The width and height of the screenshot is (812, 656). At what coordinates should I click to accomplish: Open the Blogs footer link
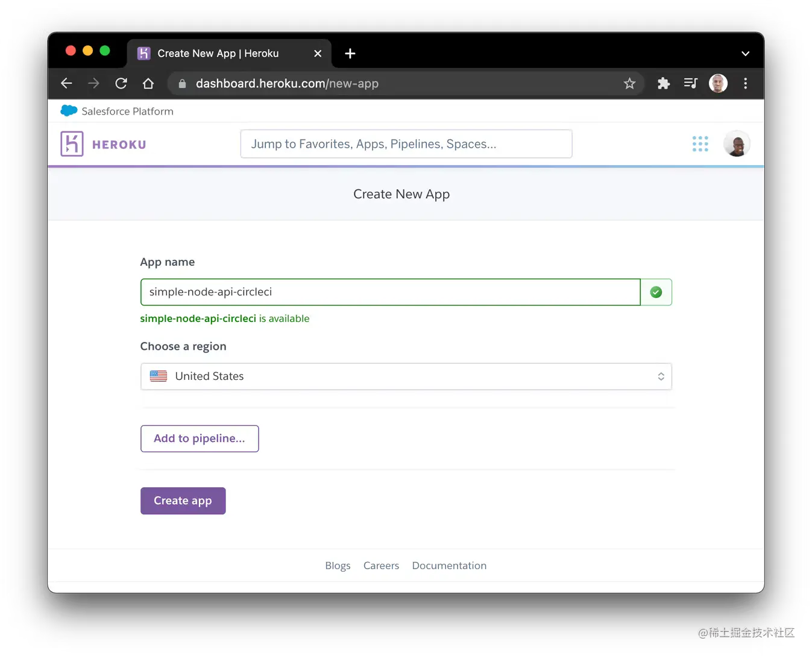click(338, 566)
